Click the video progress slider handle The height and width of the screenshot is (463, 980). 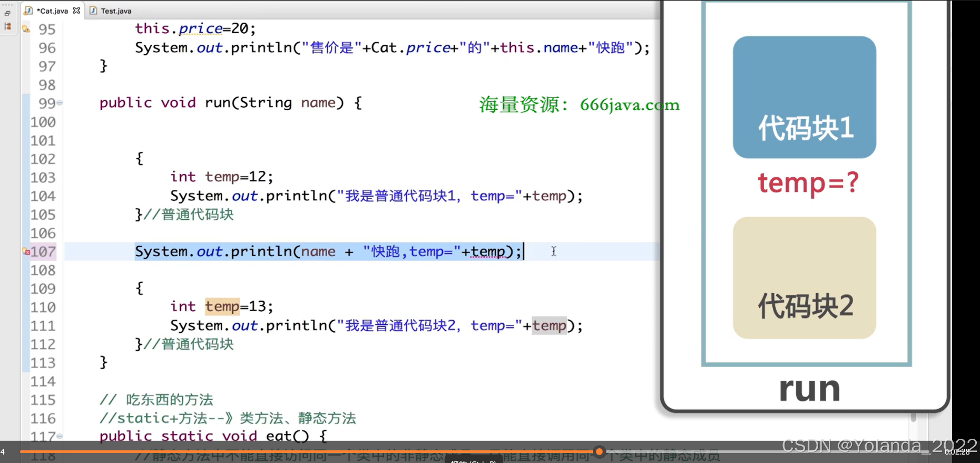599,451
